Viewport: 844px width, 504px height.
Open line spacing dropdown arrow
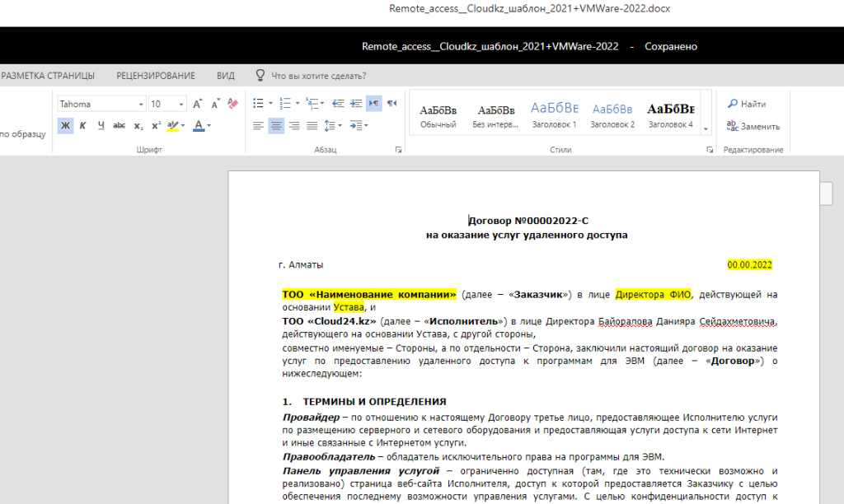[340, 126]
